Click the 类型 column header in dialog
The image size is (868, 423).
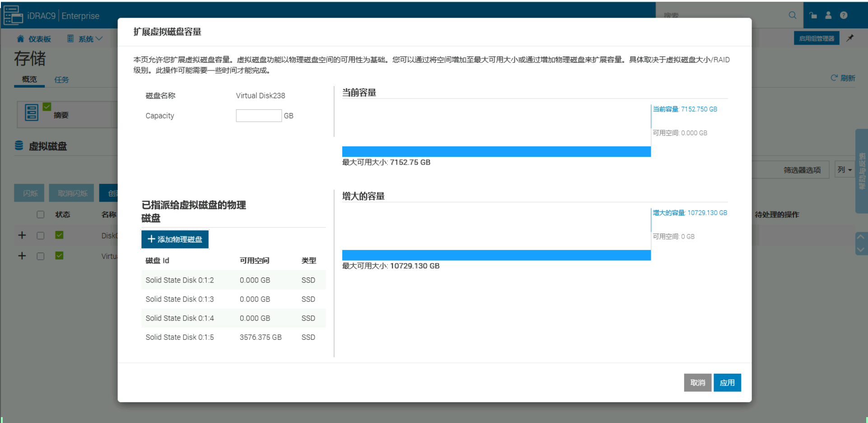tap(309, 260)
